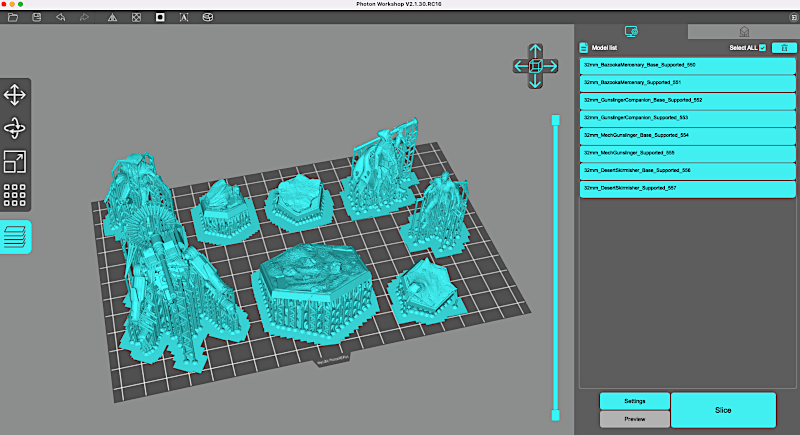
Task: Switch to the second right-panel tab
Action: pos(744,32)
